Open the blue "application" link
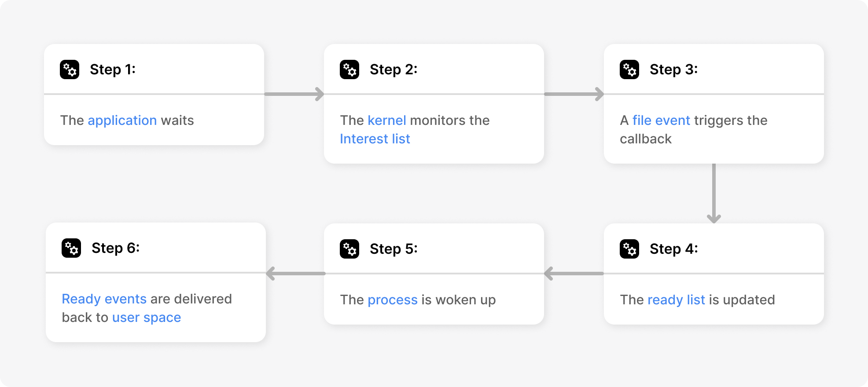The width and height of the screenshot is (868, 387). click(122, 120)
